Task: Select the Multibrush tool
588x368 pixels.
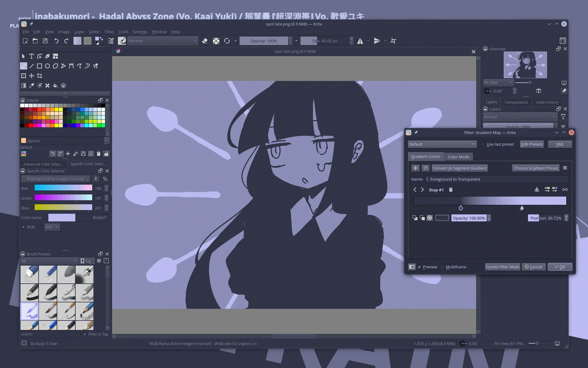Action: (x=95, y=66)
